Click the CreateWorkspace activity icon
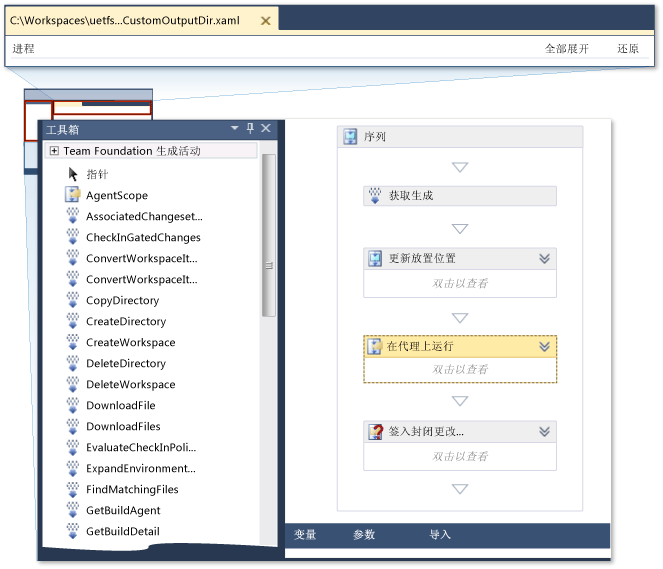The width and height of the screenshot is (663, 569). click(73, 342)
